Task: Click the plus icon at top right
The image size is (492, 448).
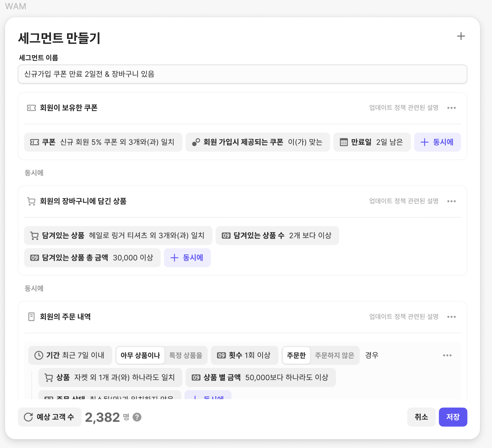Action: point(461,36)
